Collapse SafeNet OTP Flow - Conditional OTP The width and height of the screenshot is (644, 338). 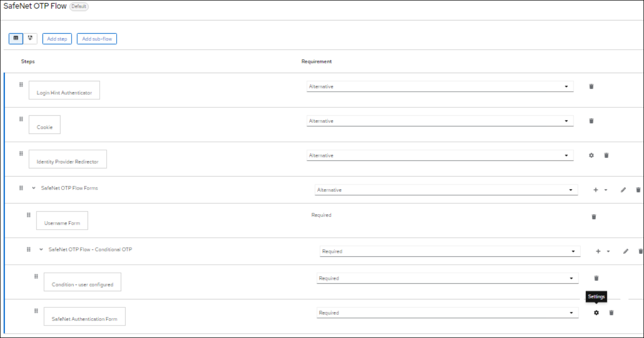coord(41,249)
